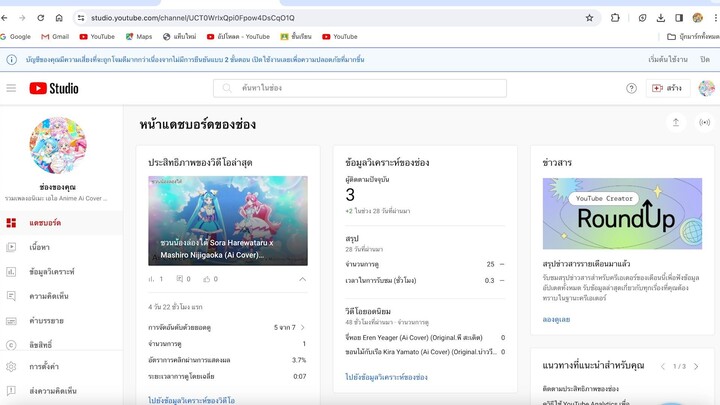Toggle the browser side panel icon
Screen dimensions: 720x405
679,18
